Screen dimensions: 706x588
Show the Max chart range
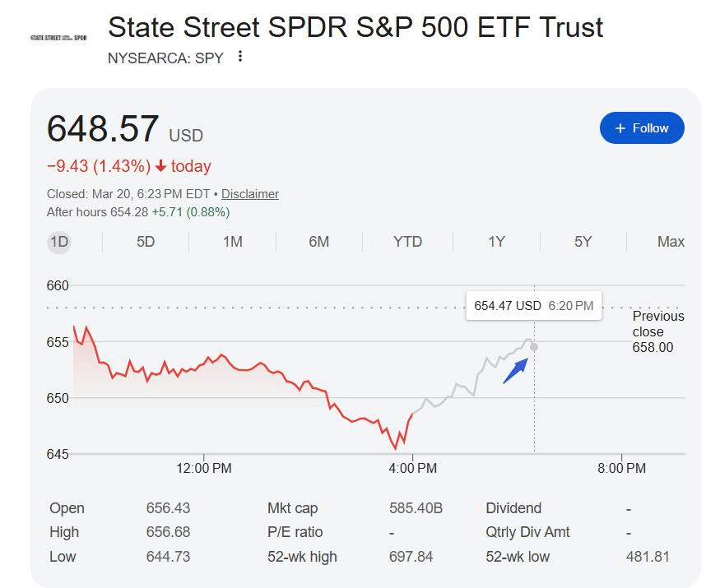click(671, 242)
